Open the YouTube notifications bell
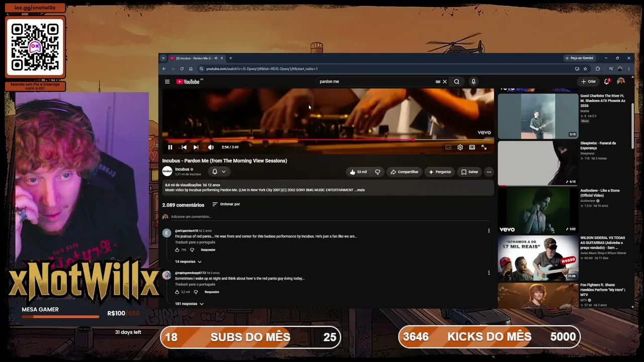644x362 pixels. click(x=607, y=81)
